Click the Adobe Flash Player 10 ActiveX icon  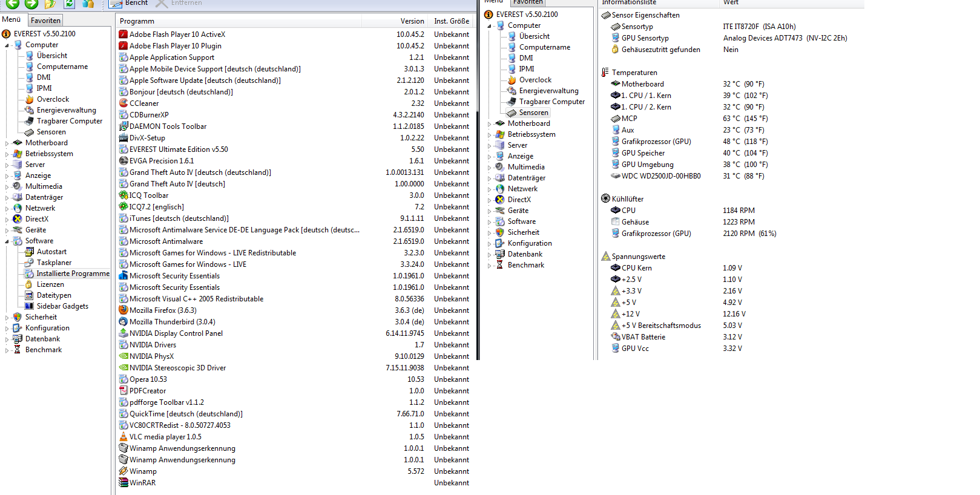point(123,34)
